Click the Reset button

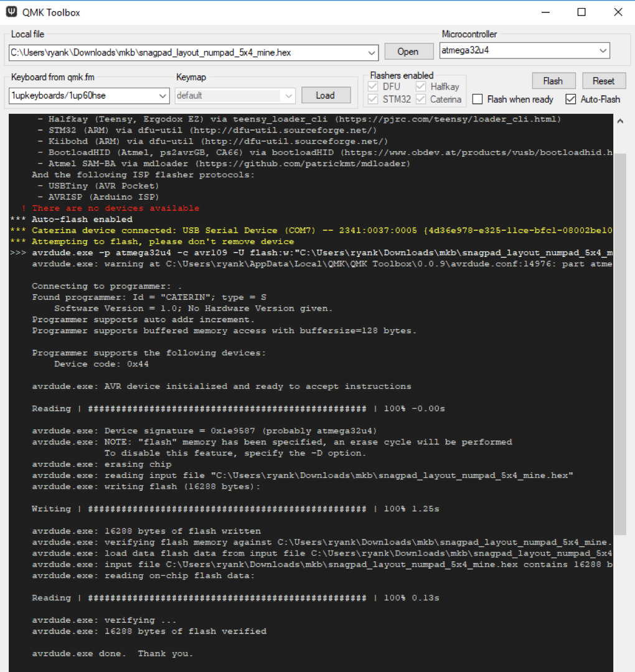(x=603, y=81)
